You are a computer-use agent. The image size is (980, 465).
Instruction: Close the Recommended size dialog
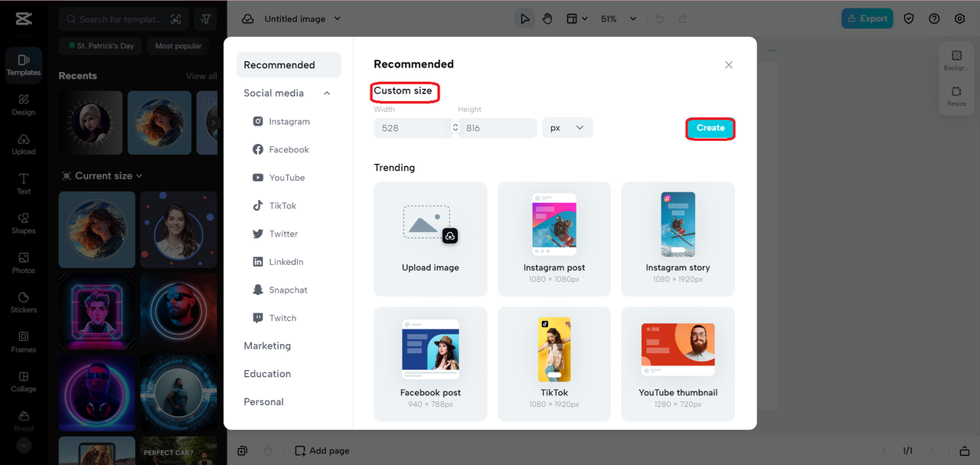[x=729, y=65]
